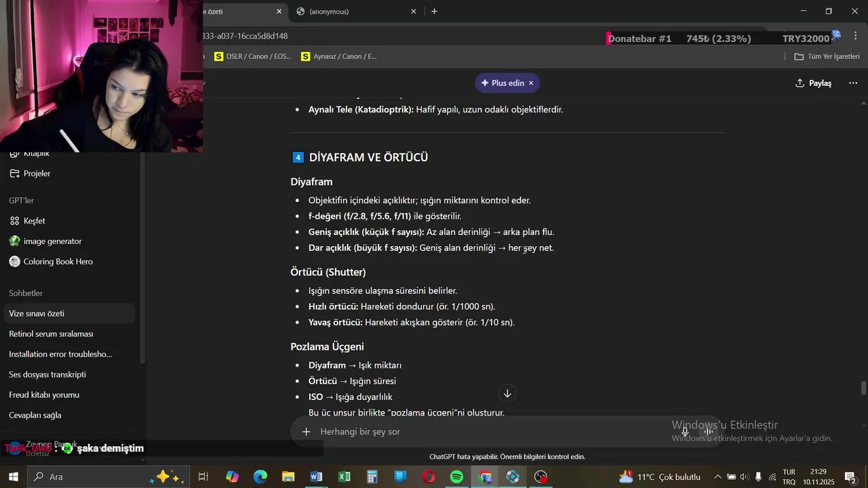This screenshot has height=488, width=868.
Task: Close the özeti browser tab
Action: point(279,12)
